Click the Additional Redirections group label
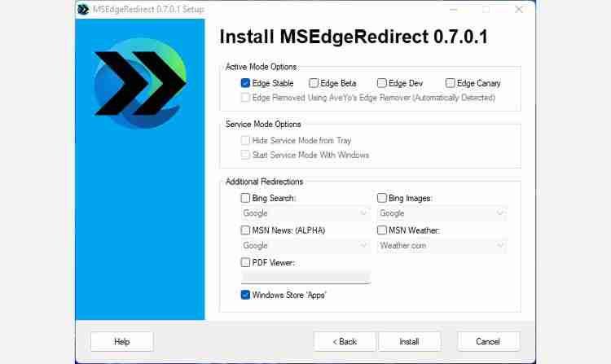The image size is (611, 364). [264, 182]
